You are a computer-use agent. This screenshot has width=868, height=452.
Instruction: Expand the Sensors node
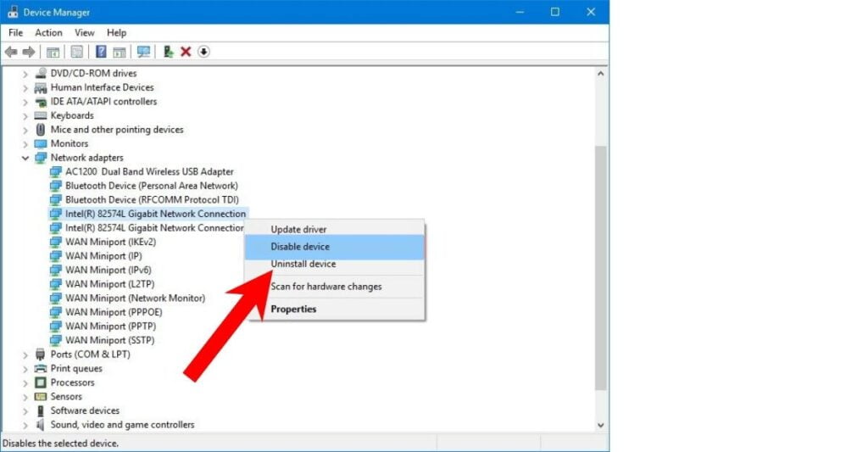coord(25,397)
